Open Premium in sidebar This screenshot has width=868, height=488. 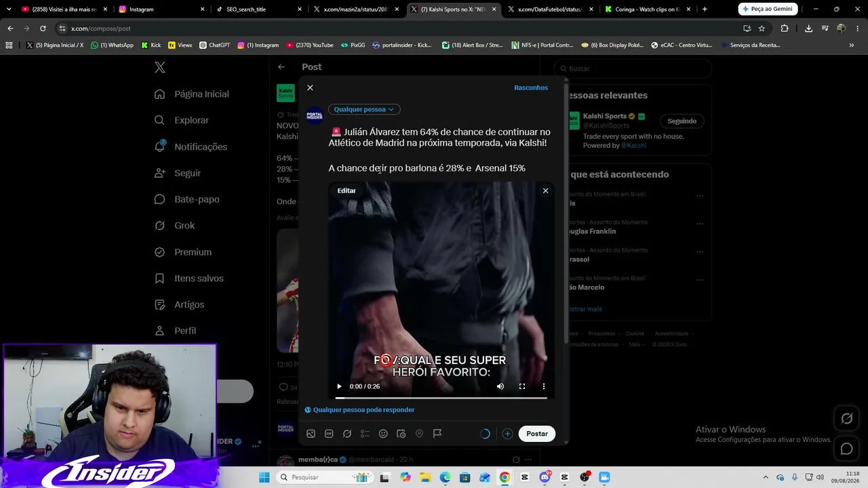tap(183, 252)
